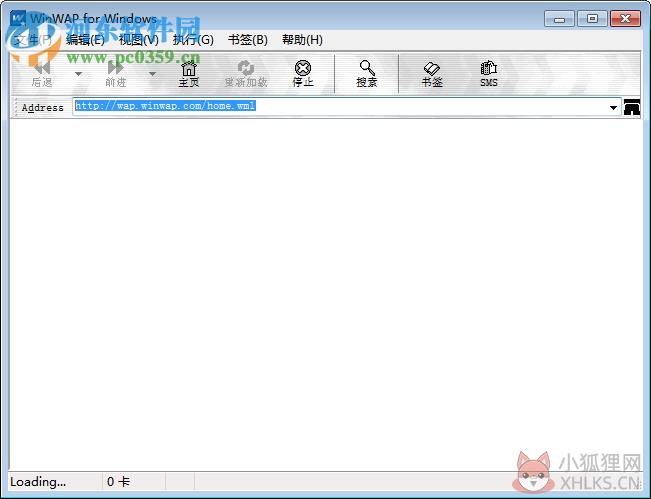Expand the Back history dropdown arrow
Screen dimensions: 651x499
click(78, 74)
